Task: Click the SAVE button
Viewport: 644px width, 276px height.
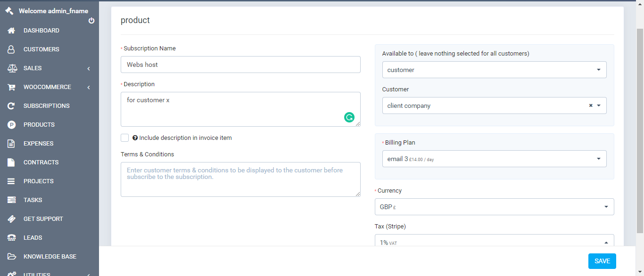Action: (x=602, y=261)
